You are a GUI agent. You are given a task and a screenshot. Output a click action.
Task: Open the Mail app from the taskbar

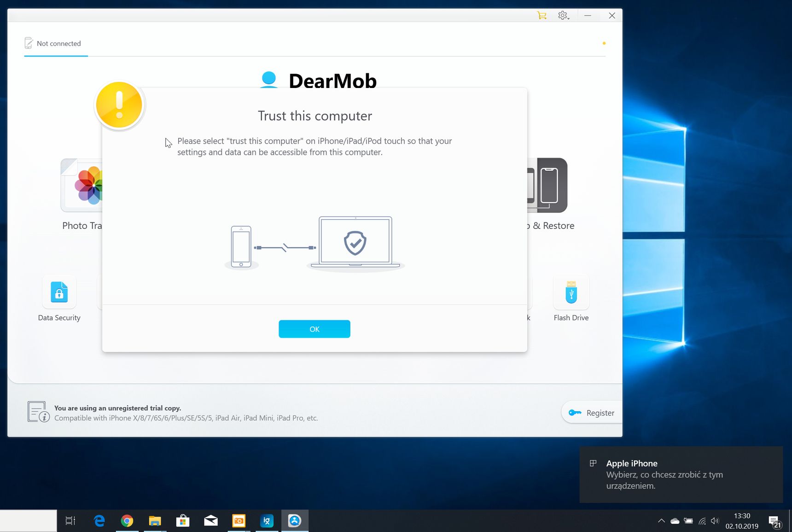(x=211, y=521)
